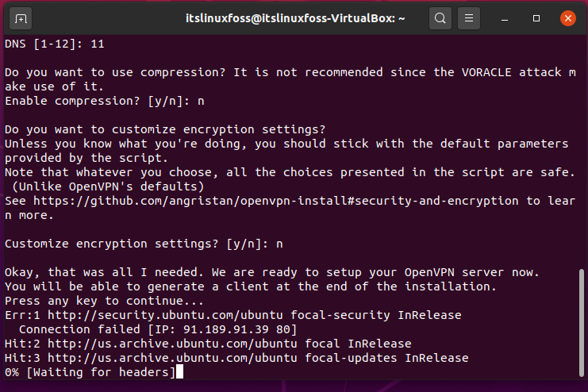This screenshot has width=588, height=392.
Task: Maximize the terminal window
Action: click(x=536, y=18)
